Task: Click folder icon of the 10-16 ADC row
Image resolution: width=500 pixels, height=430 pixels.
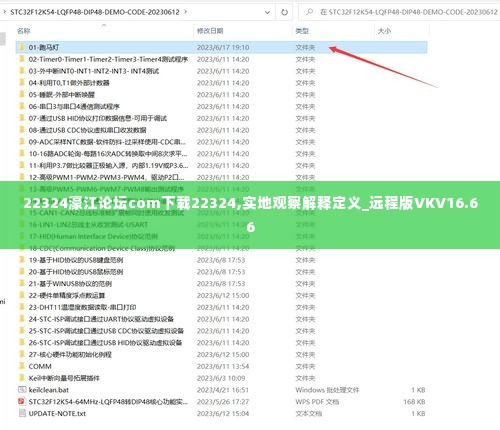Action: click(x=22, y=153)
